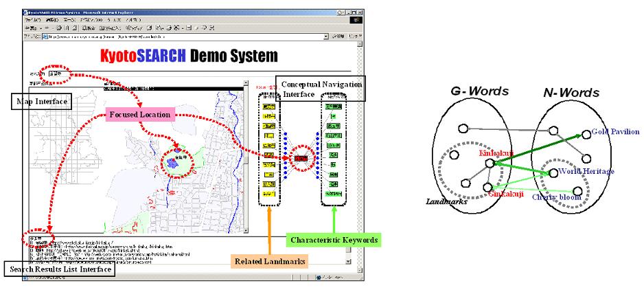The width and height of the screenshot is (644, 301).
Task: Open the Edit menu in menu bar
Action: coord(51,20)
